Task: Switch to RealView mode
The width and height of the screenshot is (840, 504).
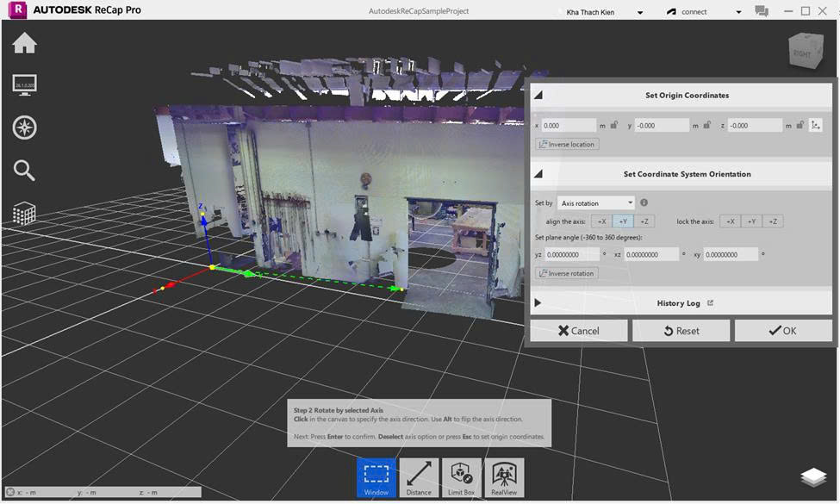Action: tap(504, 477)
